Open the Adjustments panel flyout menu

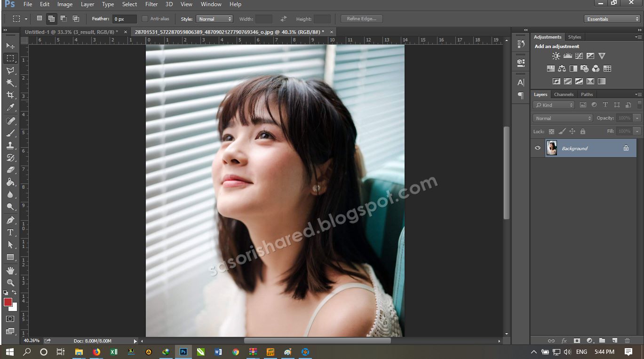point(638,37)
